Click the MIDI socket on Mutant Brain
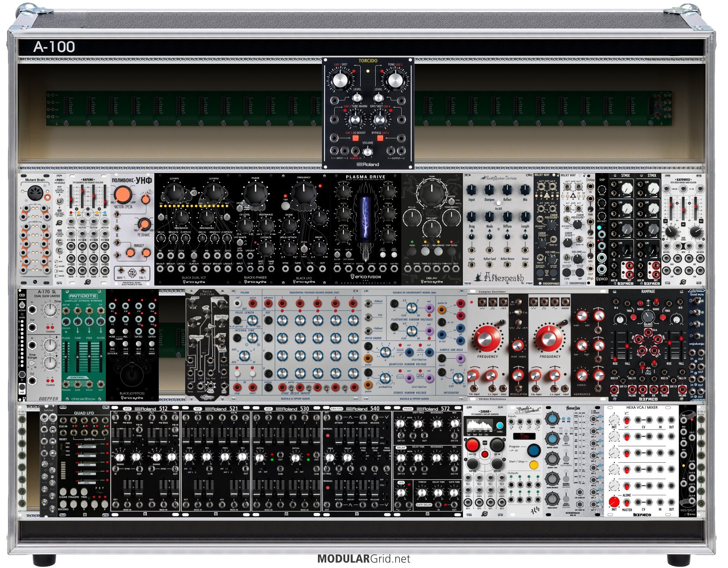Image resolution: width=728 pixels, height=568 pixels. [x=35, y=193]
